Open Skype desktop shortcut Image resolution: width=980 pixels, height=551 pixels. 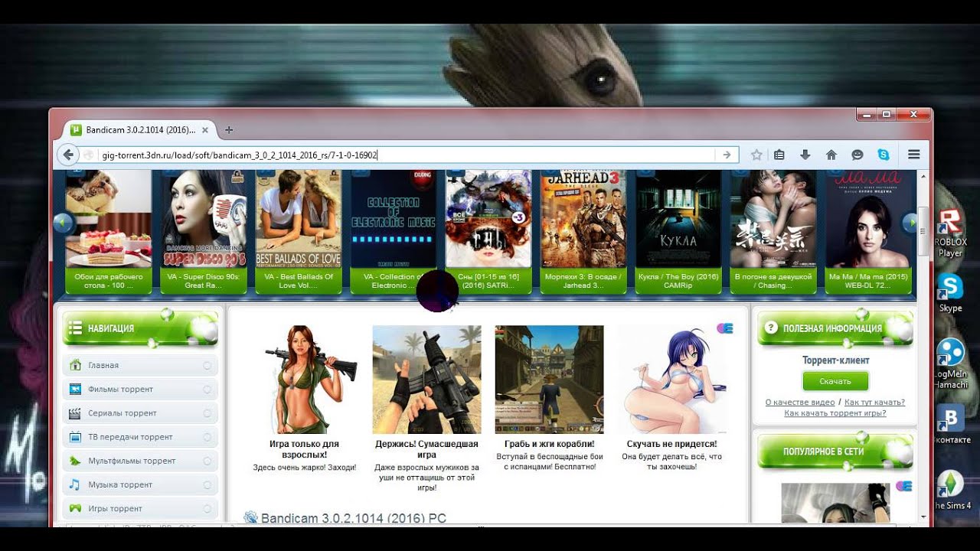click(x=950, y=293)
